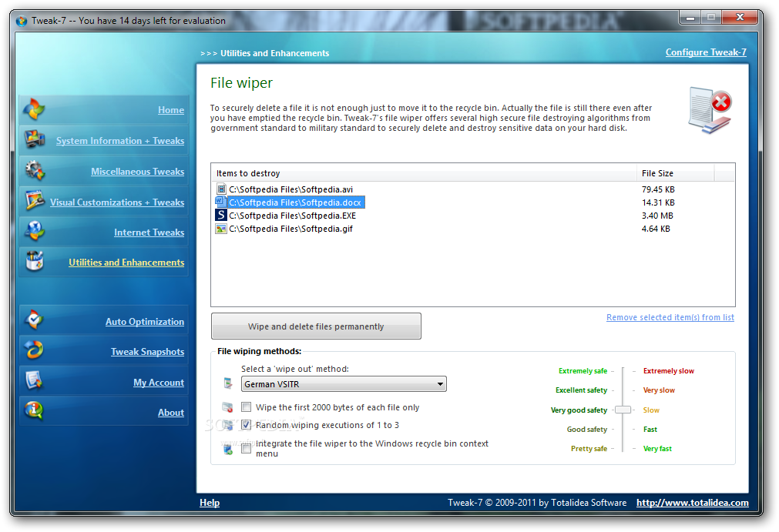Click the Utilities and Enhancements tools icon

pyautogui.click(x=35, y=261)
